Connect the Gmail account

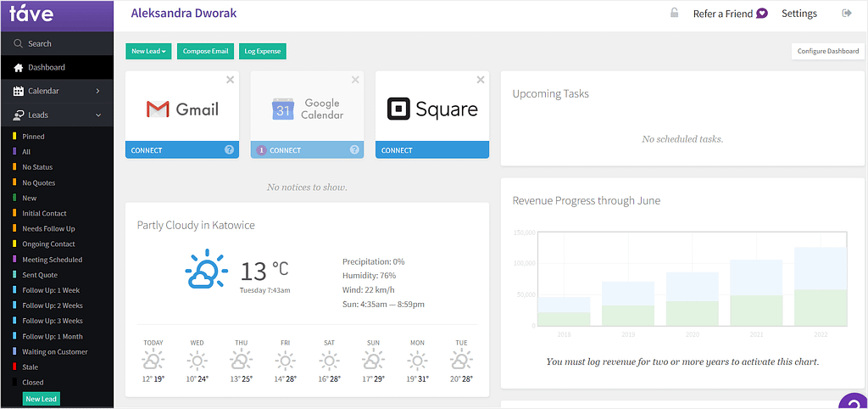tap(182, 149)
